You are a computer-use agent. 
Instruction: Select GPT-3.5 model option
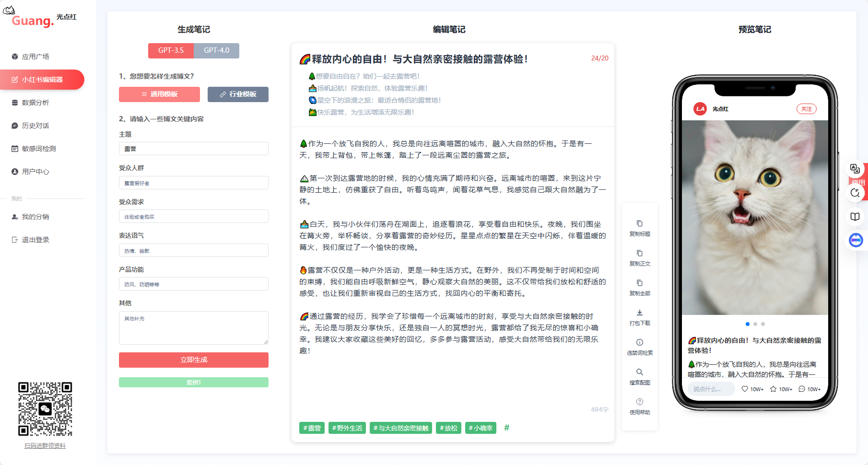coord(171,50)
